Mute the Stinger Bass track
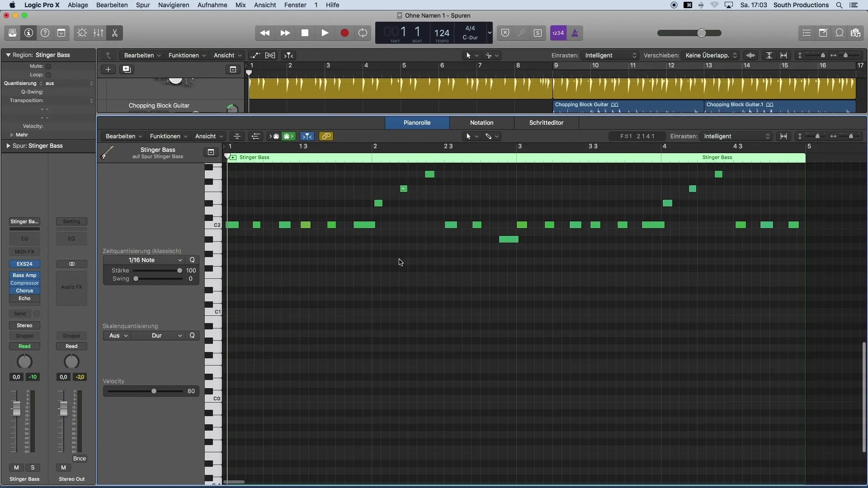868x488 pixels. click(x=15, y=467)
